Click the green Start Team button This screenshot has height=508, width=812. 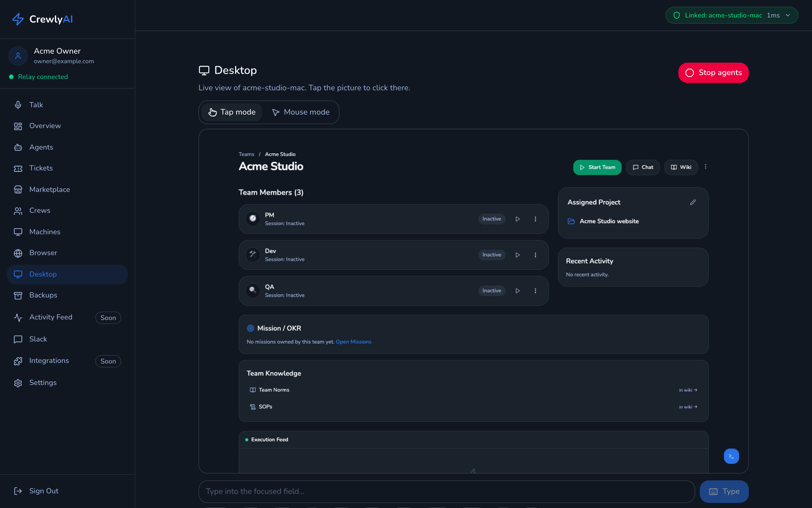pos(597,167)
